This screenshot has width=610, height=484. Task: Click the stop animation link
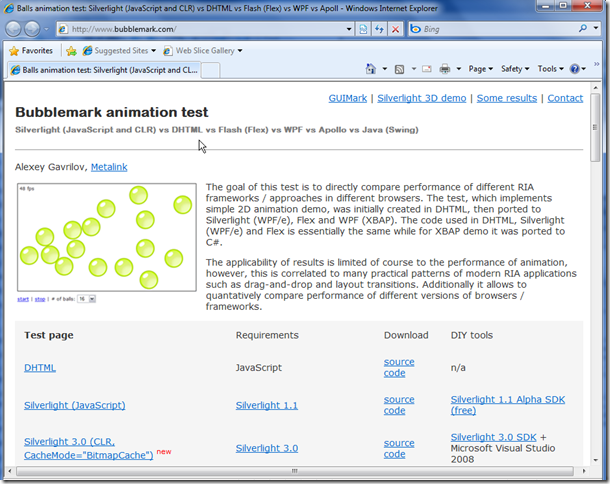40,299
